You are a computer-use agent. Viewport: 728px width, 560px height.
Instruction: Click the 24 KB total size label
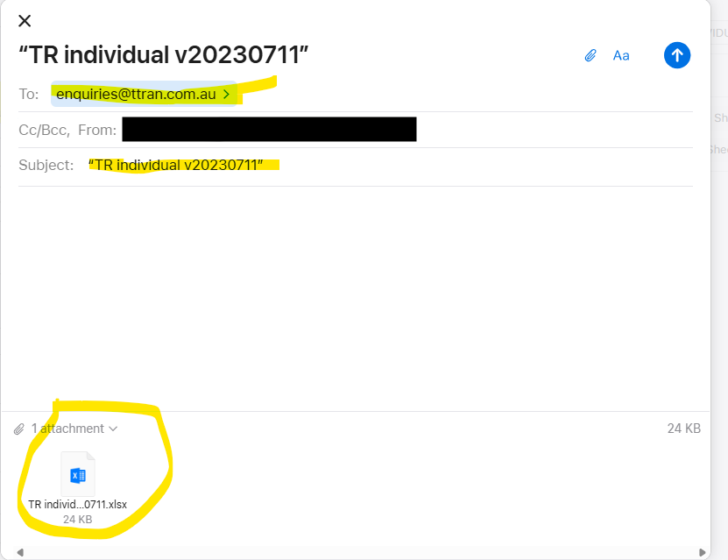point(683,429)
